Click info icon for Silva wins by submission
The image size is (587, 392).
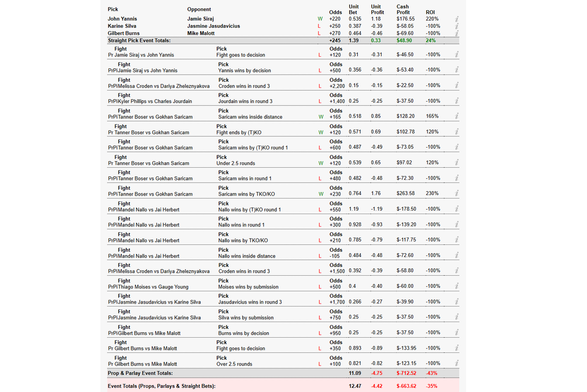click(x=456, y=318)
